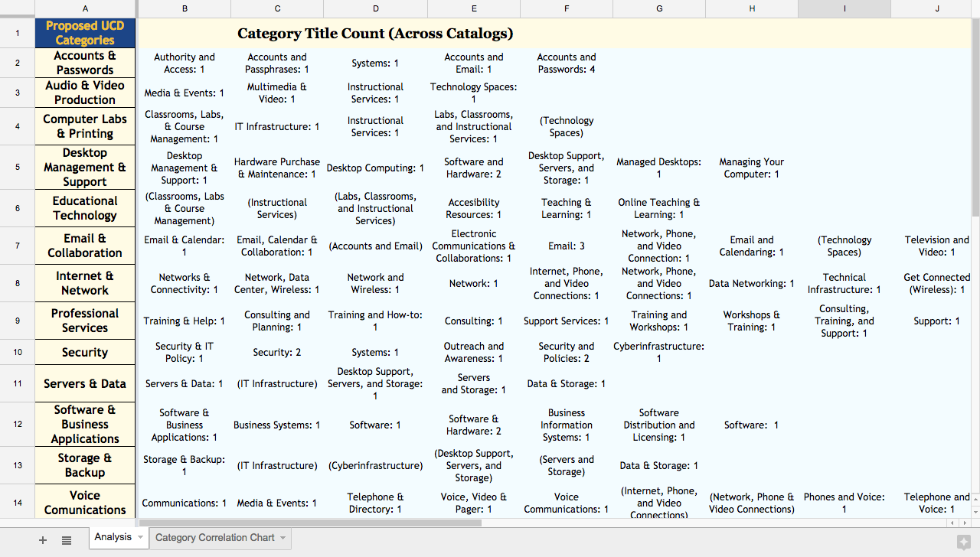Select the Workshops & Training: 1 cell
980x557 pixels.
[x=752, y=321]
